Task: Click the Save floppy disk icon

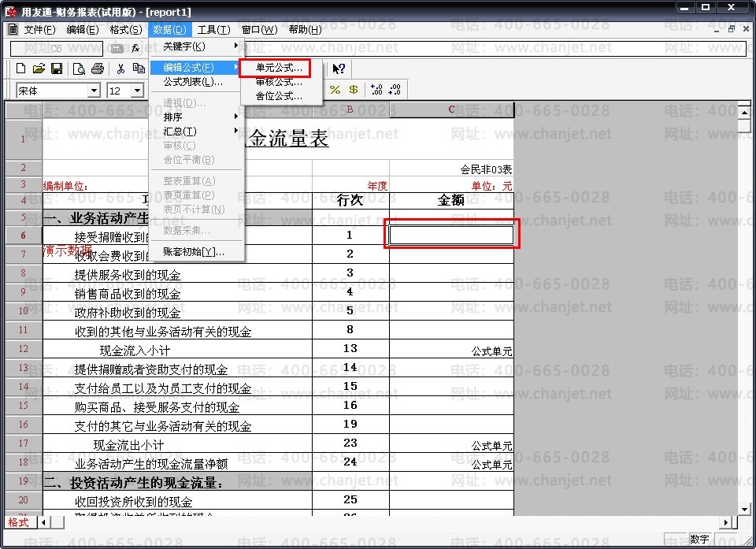Action: pyautogui.click(x=57, y=69)
